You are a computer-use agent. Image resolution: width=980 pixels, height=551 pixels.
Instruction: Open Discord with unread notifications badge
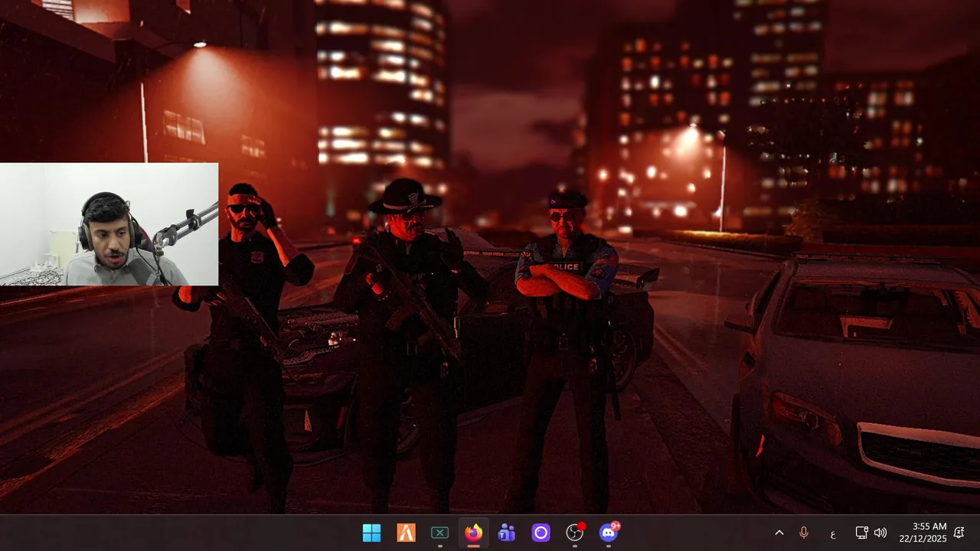(x=609, y=533)
